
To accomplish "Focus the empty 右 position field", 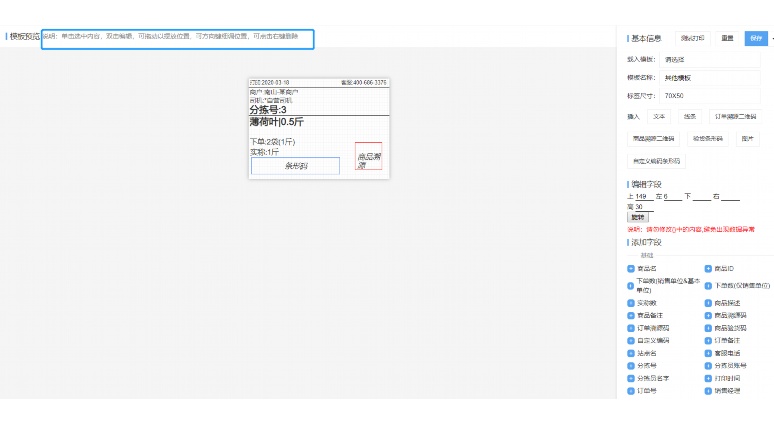I will pos(730,196).
